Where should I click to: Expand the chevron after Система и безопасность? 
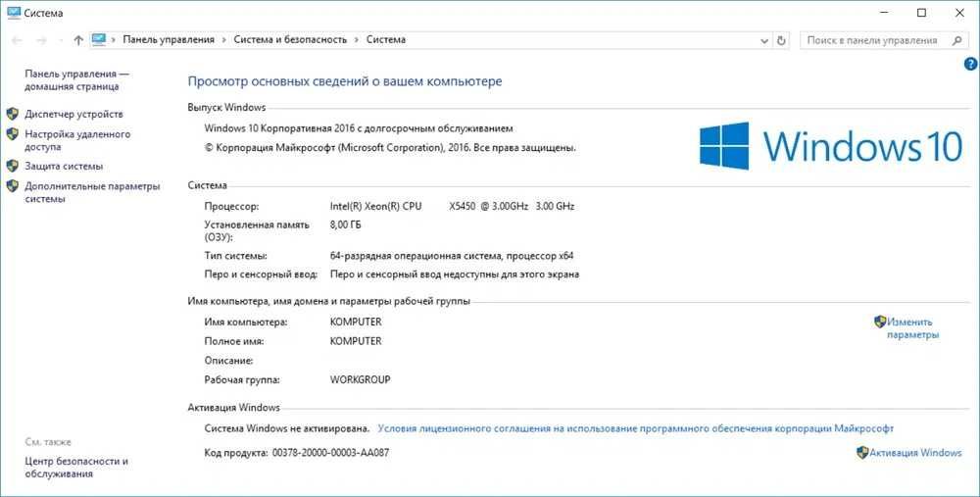(357, 40)
